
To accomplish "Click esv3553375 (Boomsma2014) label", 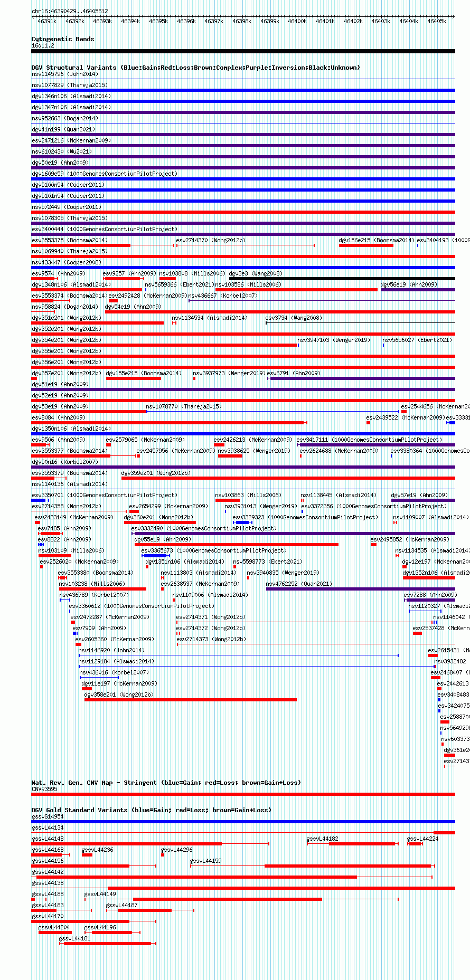I will 70,240.
